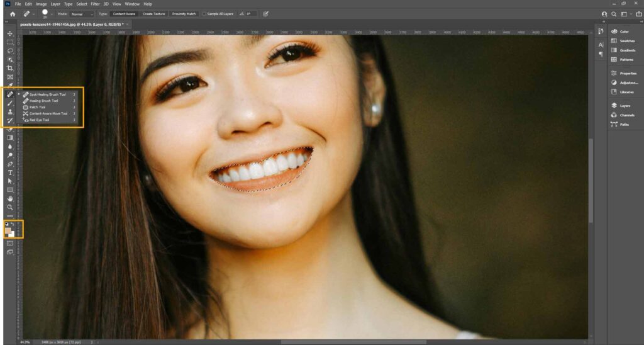Click the vertical scrollbar of canvas
Screen dimensions: 644x345
tap(591, 181)
